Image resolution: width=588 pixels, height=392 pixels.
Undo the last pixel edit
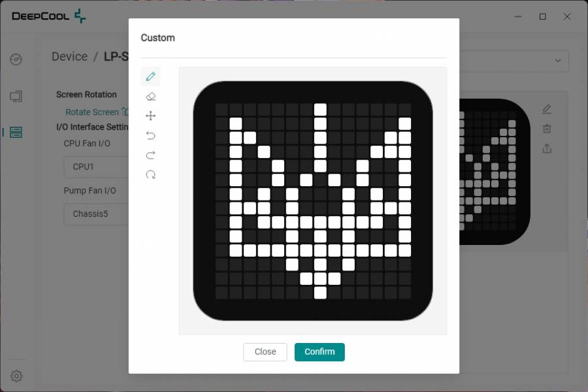tap(150, 136)
